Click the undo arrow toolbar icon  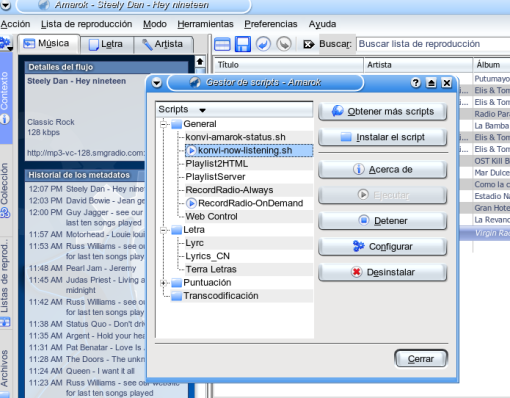[263, 44]
